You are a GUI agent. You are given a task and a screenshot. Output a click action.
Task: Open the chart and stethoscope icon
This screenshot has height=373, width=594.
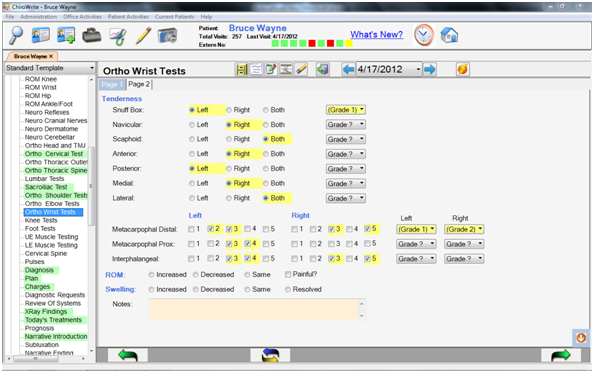(x=118, y=36)
